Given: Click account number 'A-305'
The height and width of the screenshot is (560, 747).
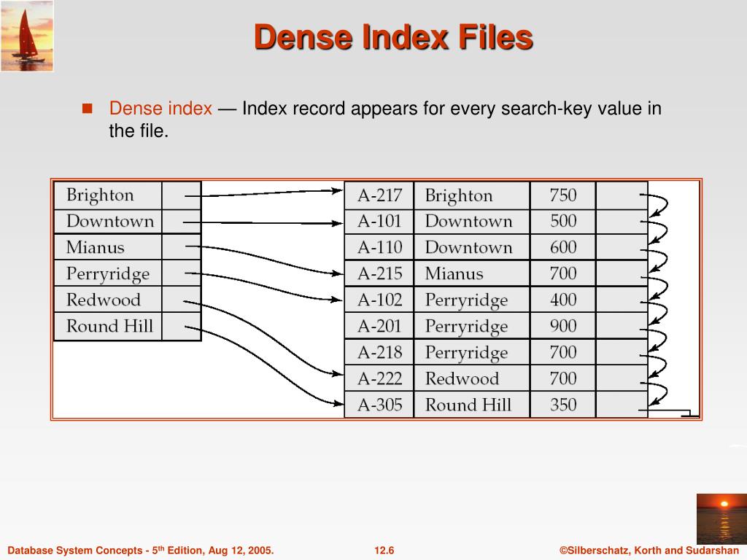Looking at the screenshot, I should point(379,405).
